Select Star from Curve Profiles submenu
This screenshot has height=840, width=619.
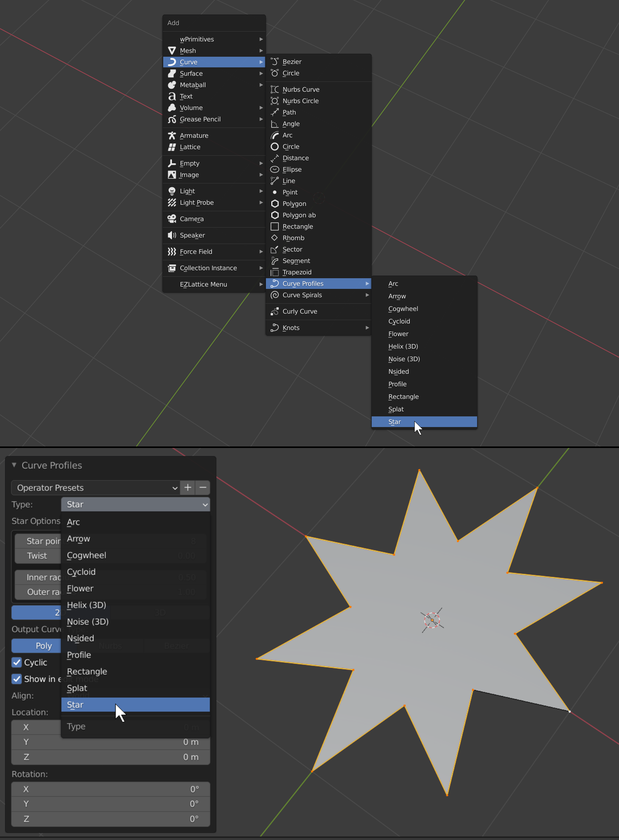tap(394, 422)
